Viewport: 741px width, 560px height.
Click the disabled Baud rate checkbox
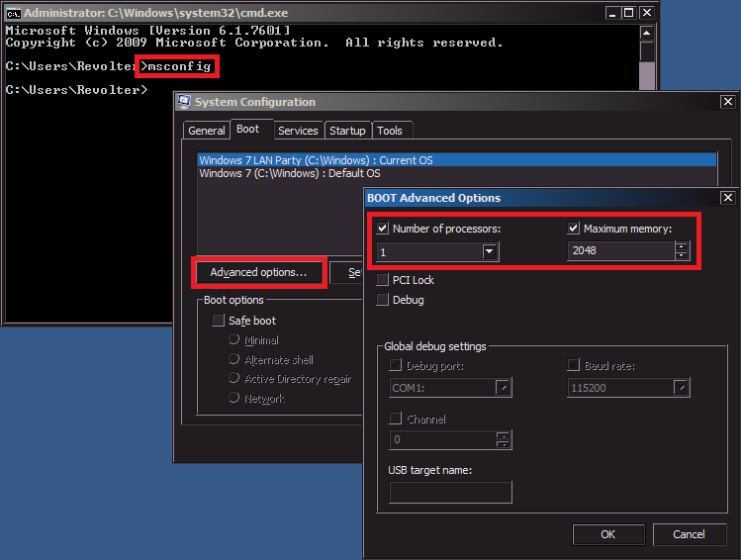pyautogui.click(x=573, y=365)
